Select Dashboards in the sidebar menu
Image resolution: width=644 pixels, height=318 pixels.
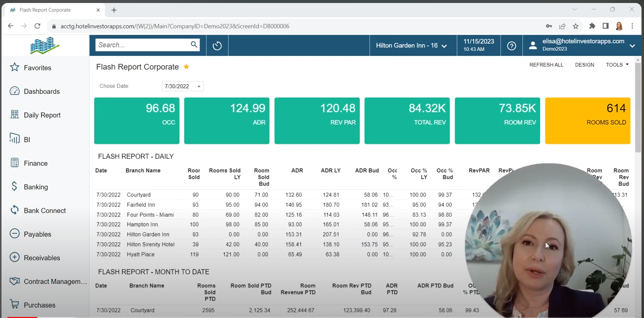tap(42, 91)
